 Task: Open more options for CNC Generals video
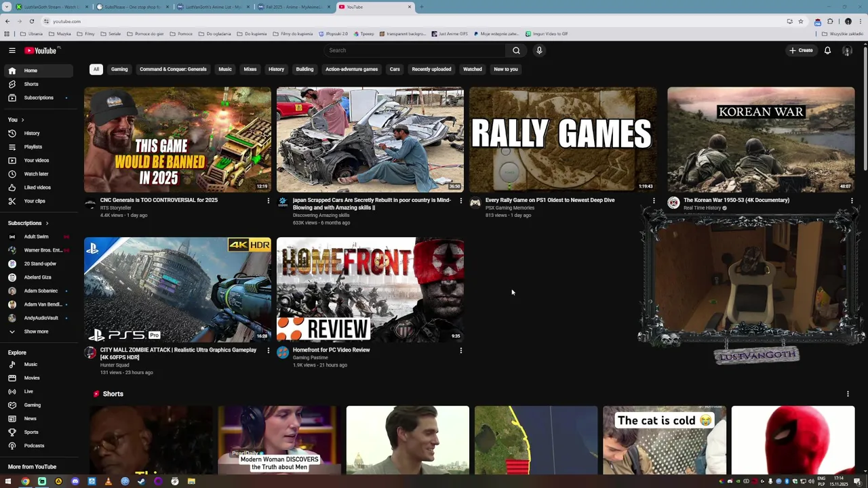268,201
